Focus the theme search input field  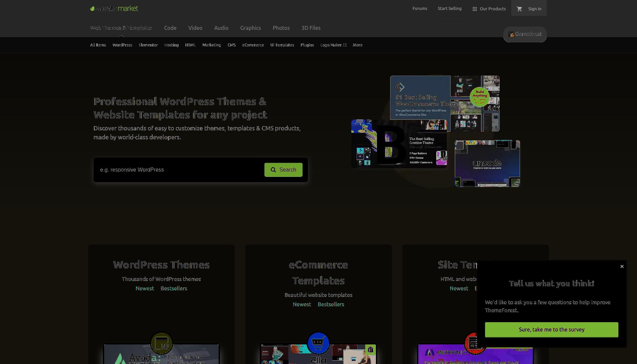(x=179, y=170)
